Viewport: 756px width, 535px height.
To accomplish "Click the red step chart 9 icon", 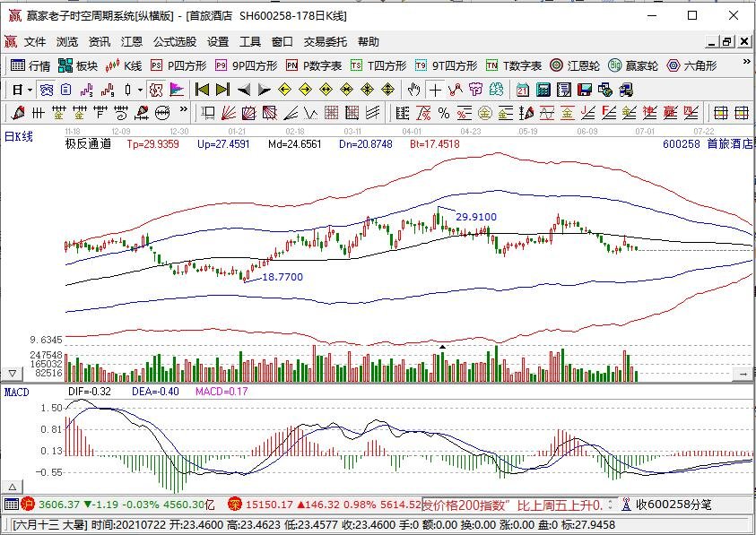I will (x=108, y=90).
